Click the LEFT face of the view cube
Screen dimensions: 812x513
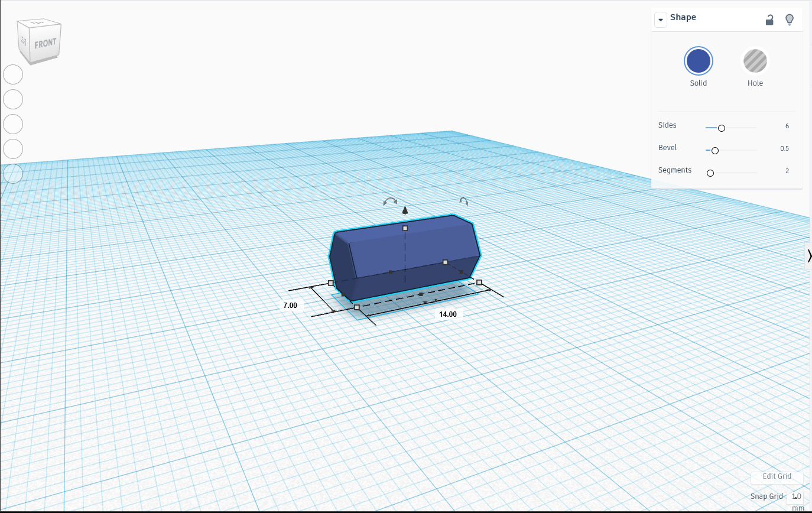click(x=24, y=40)
